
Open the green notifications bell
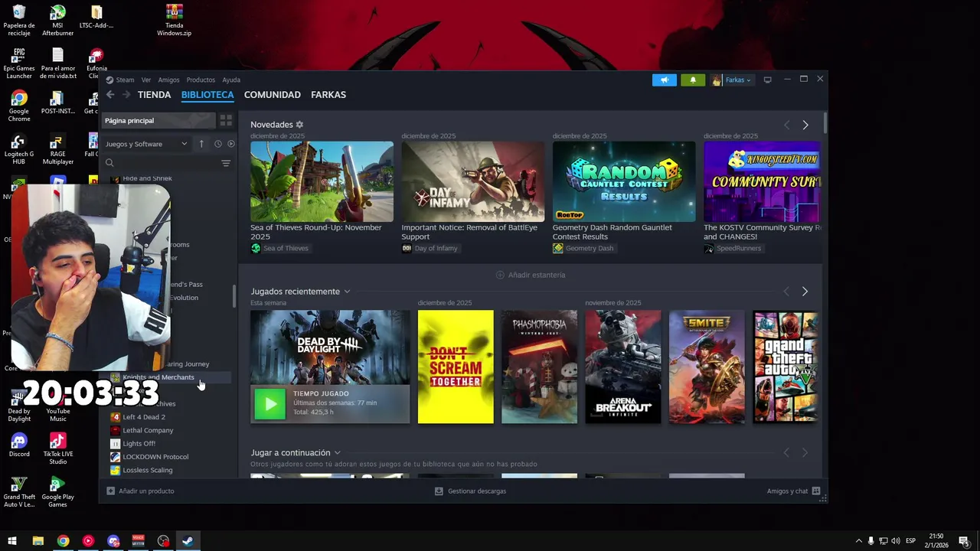click(693, 80)
